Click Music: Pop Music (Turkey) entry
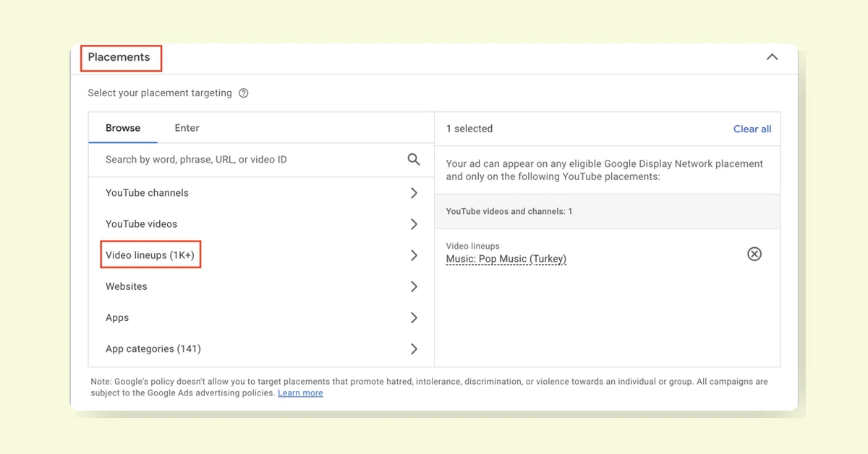The image size is (868, 454). [x=506, y=259]
